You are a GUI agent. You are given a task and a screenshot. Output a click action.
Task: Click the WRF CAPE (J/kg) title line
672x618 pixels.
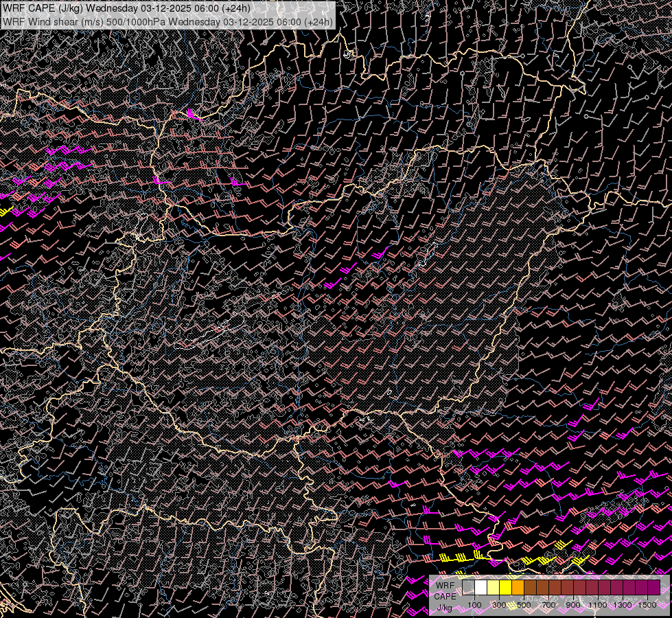click(127, 9)
